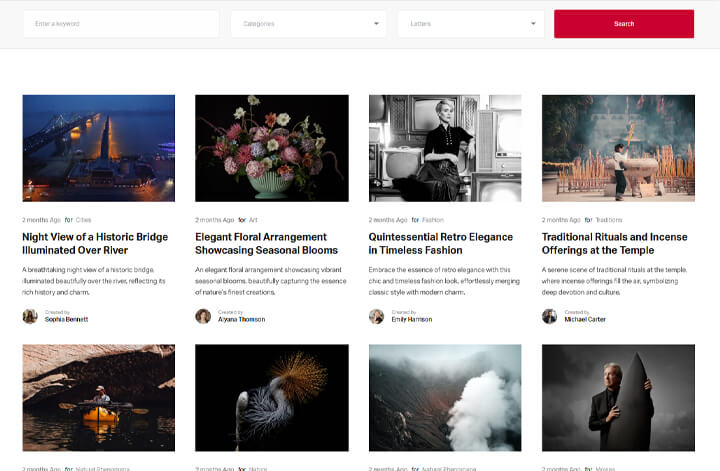Image resolution: width=720 pixels, height=471 pixels.
Task: Click Emily Harrison's avatar icon
Action: tap(377, 316)
